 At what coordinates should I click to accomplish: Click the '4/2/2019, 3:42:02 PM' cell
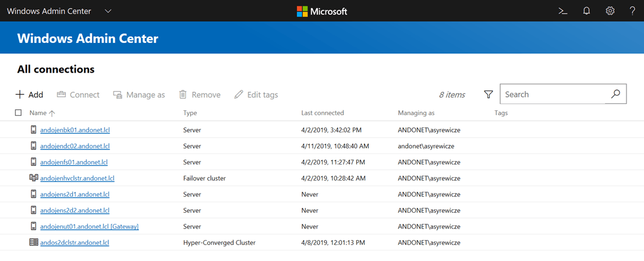(x=332, y=130)
